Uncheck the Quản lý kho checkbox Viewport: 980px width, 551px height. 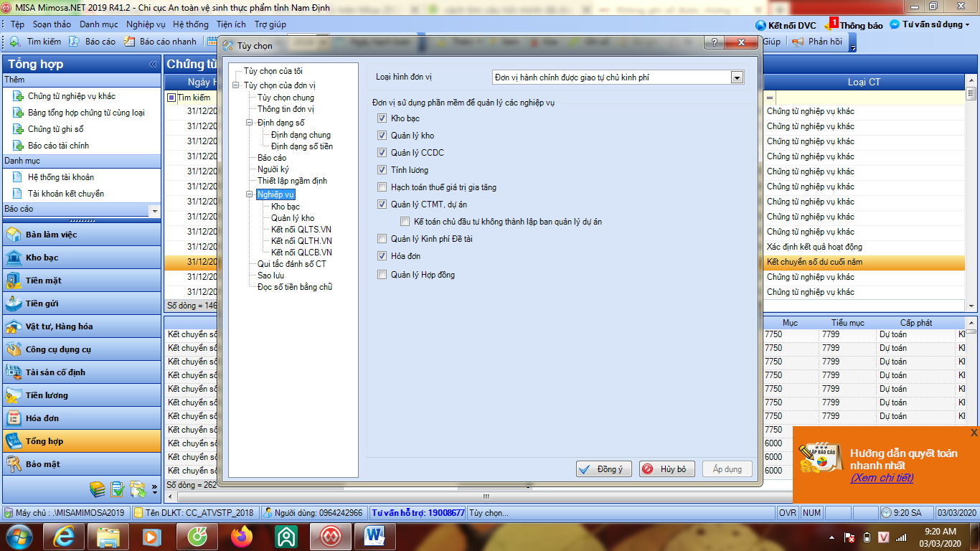tap(382, 136)
